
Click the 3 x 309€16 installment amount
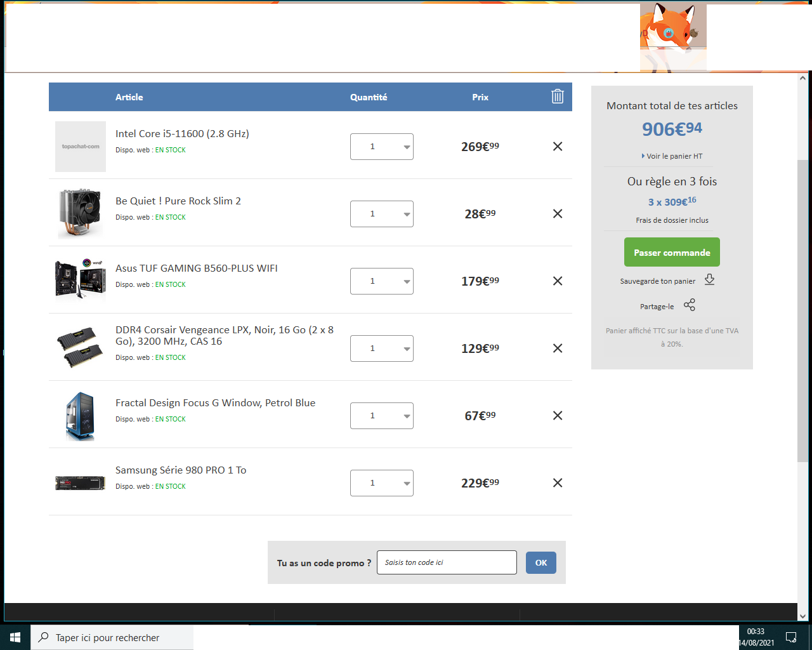coord(672,201)
